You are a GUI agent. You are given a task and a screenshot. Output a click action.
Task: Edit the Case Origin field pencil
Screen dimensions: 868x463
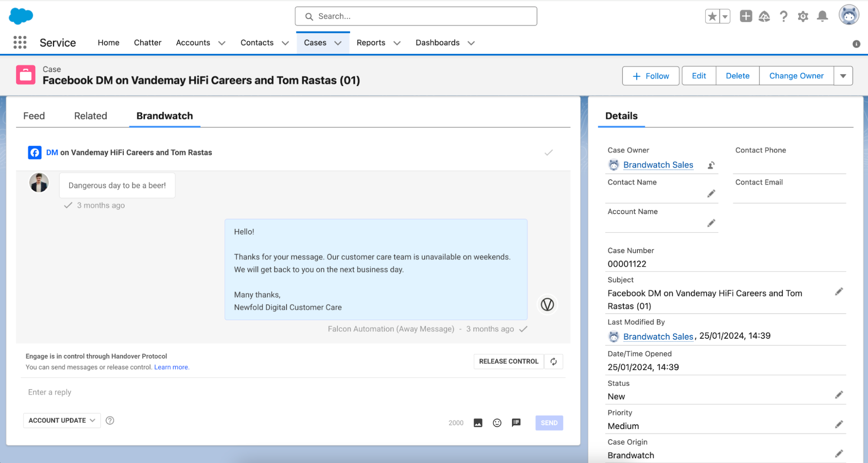pyautogui.click(x=839, y=454)
